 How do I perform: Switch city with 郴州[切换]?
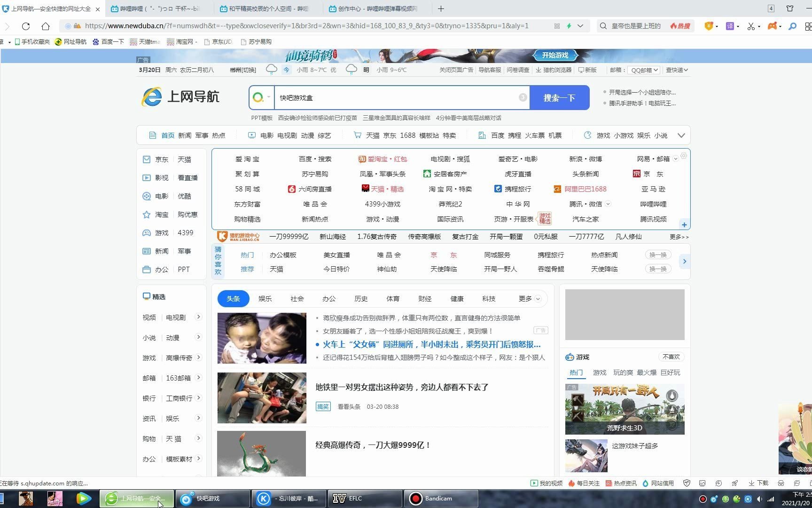[243, 70]
